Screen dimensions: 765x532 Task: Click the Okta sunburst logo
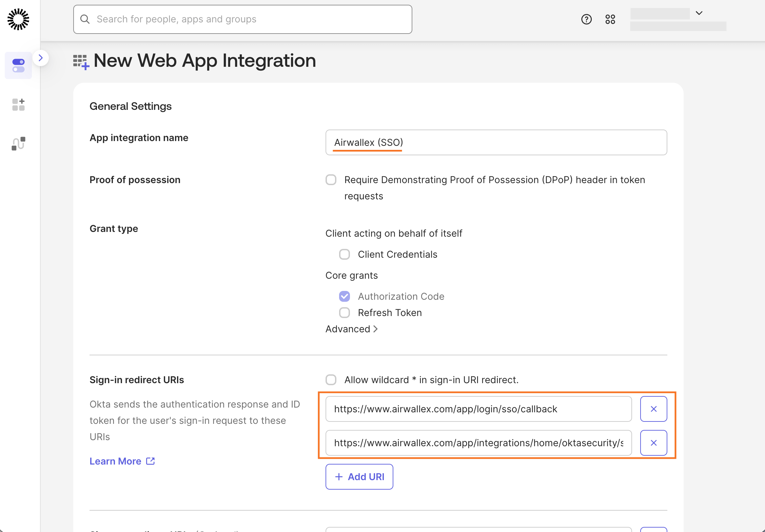18,19
